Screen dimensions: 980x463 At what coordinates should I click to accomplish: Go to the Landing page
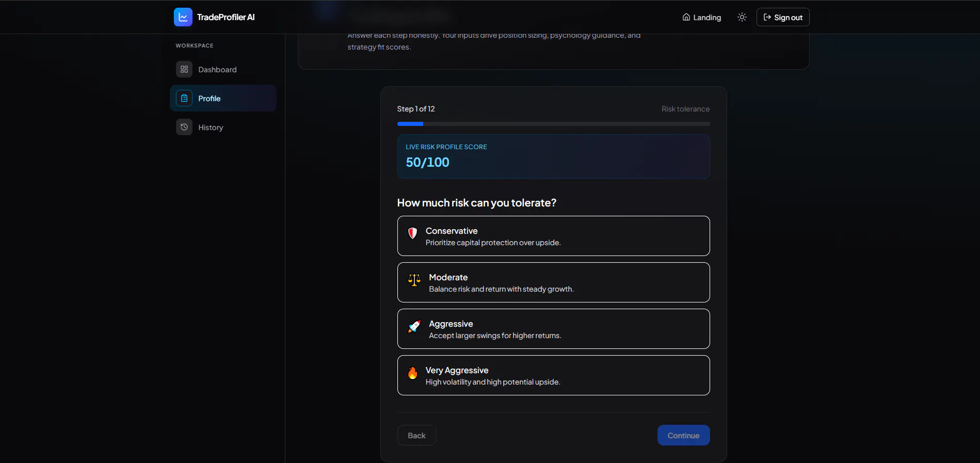click(x=701, y=17)
